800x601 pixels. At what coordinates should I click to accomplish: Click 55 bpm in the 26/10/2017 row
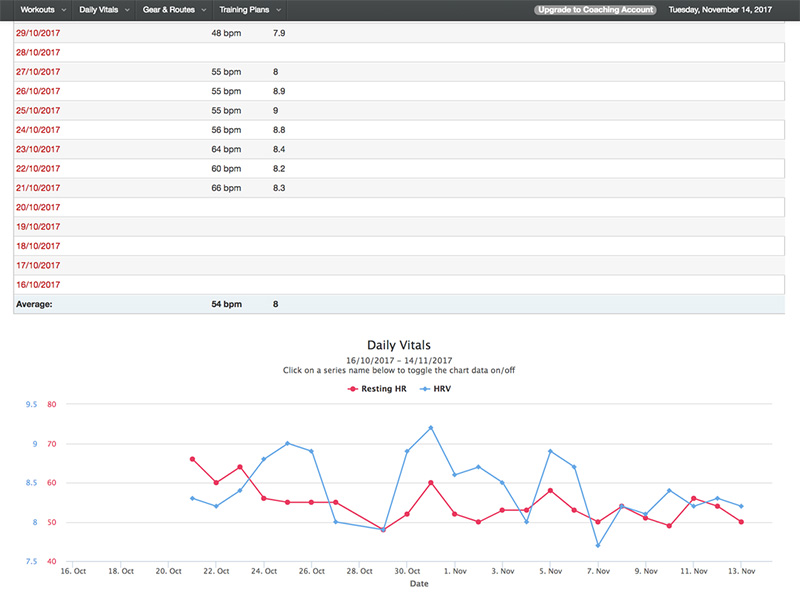pyautogui.click(x=226, y=91)
